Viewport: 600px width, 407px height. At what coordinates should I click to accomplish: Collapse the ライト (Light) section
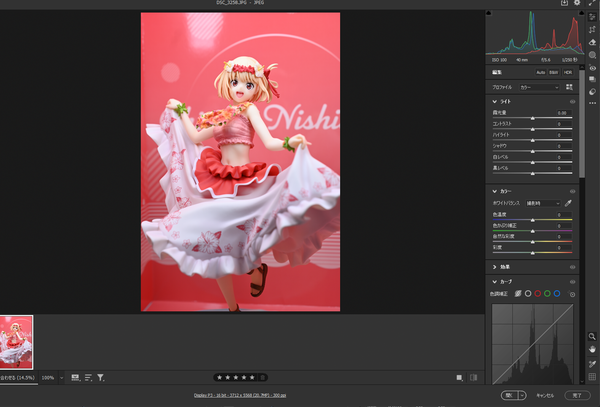pyautogui.click(x=494, y=102)
